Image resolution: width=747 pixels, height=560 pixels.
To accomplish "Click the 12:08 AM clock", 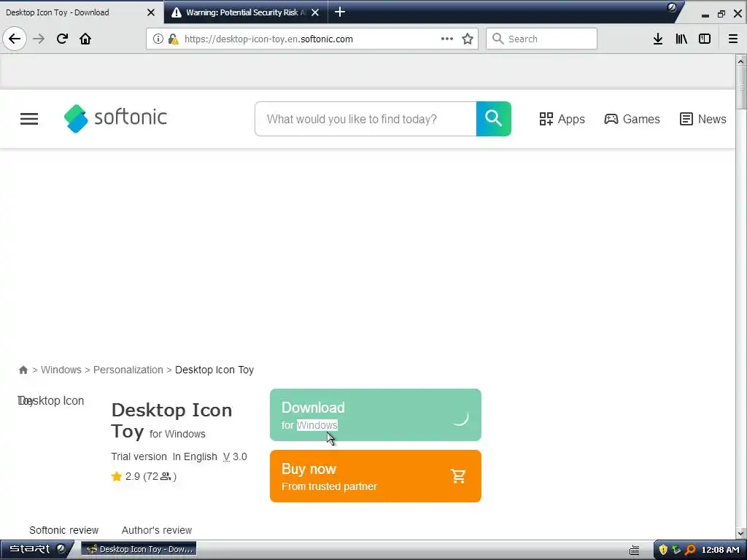I will pyautogui.click(x=720, y=550).
